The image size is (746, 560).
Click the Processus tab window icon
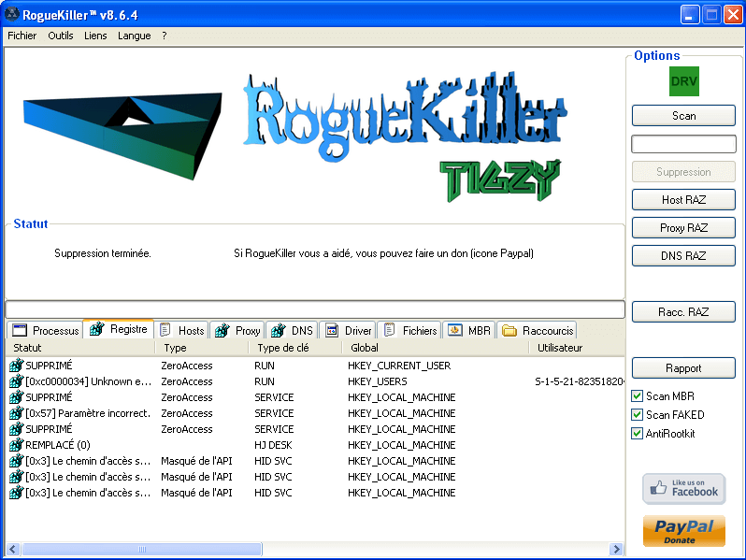20,330
